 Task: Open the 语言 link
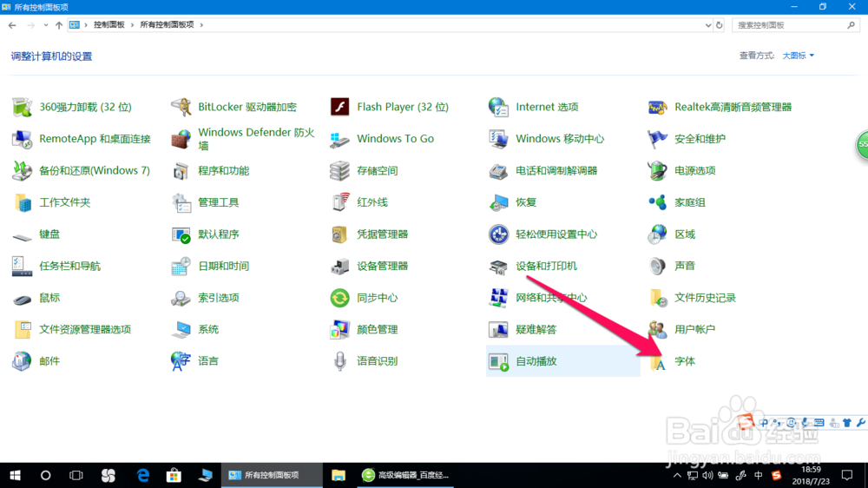[x=208, y=361]
